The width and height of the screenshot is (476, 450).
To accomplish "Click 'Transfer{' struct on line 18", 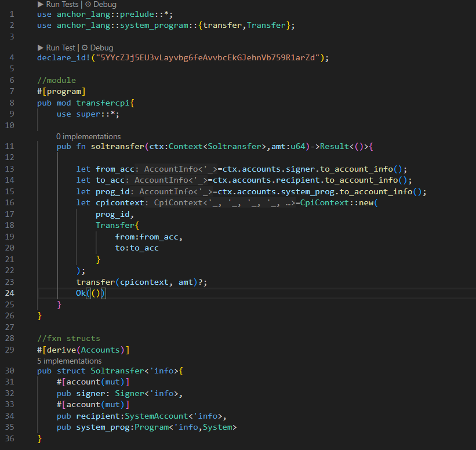I will click(118, 226).
